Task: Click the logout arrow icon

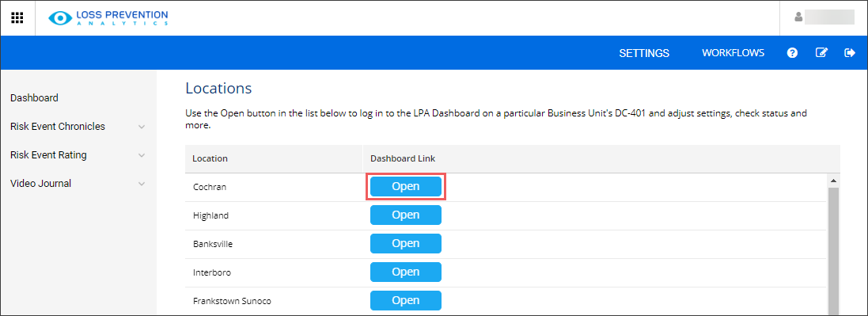Action: [x=850, y=52]
